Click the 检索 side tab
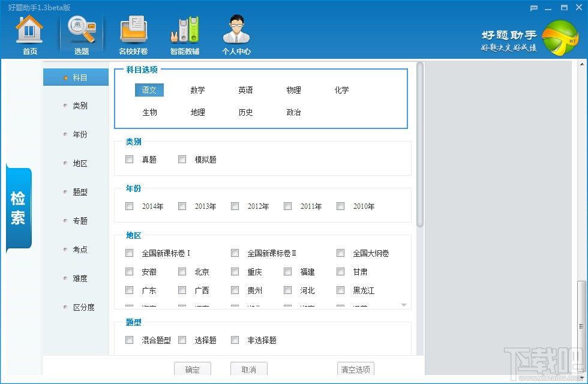Screen dimensions: 588x384 click(19, 209)
